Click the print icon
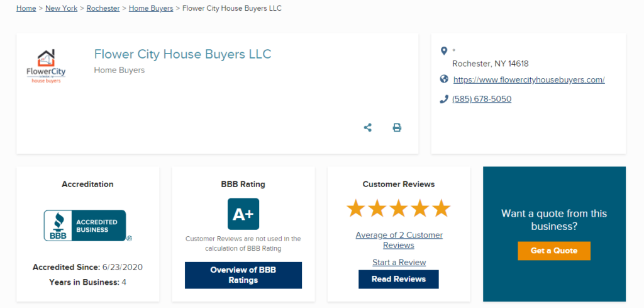Viewport: 644px width, 308px height. point(397,127)
